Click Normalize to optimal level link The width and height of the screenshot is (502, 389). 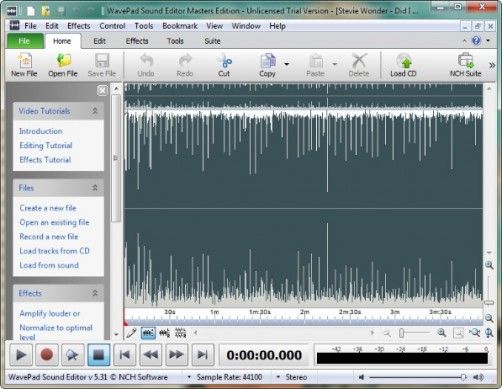click(x=56, y=332)
